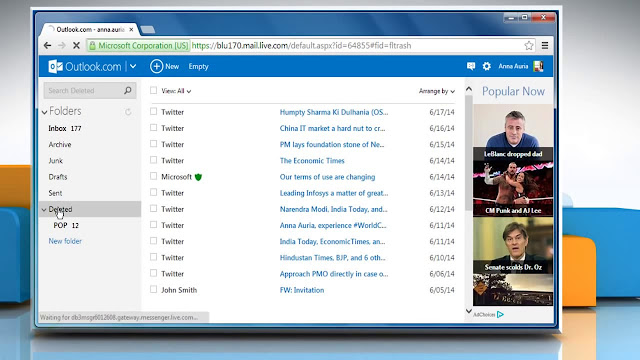Expand the View: All dropdown
Viewport: 640px width, 360px height.
pyautogui.click(x=176, y=91)
